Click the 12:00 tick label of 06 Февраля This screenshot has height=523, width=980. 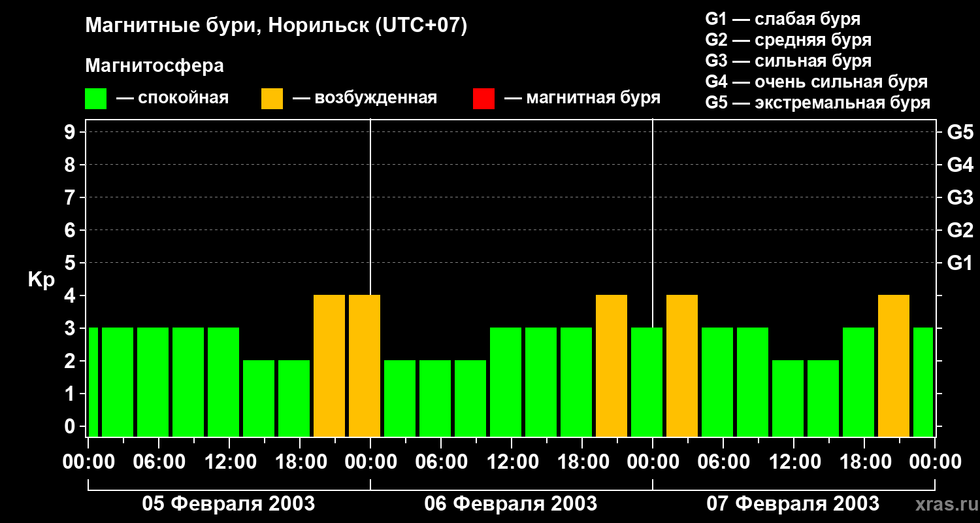click(512, 462)
